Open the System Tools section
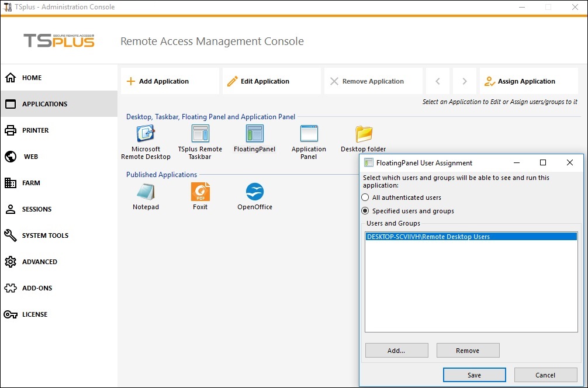The height and width of the screenshot is (388, 588). click(x=45, y=235)
